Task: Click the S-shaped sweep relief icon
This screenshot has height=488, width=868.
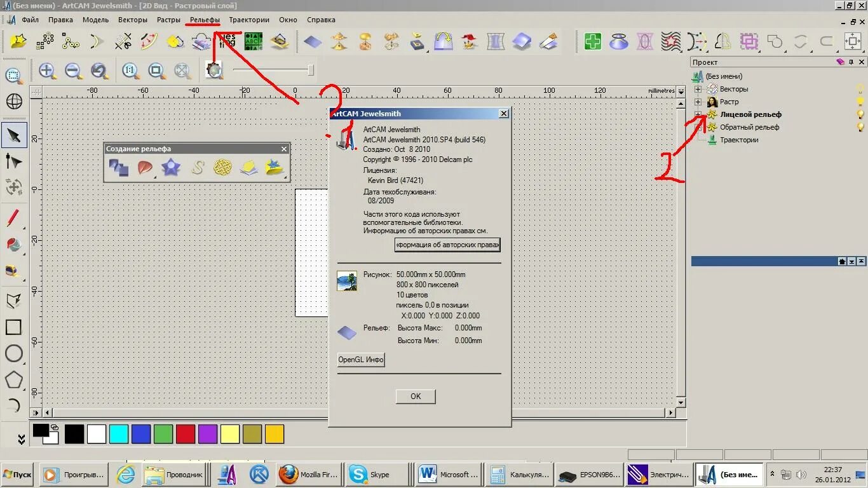Action: click(197, 168)
